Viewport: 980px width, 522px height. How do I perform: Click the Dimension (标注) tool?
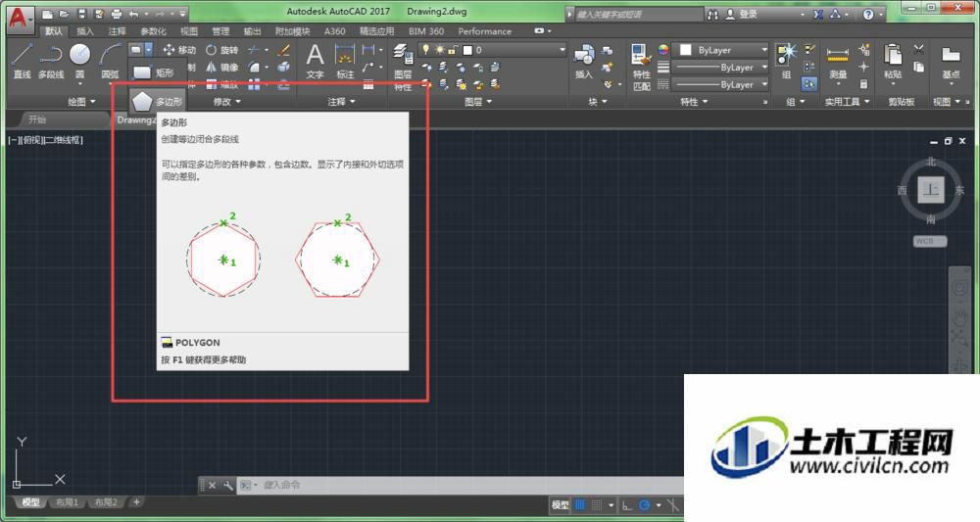(345, 61)
